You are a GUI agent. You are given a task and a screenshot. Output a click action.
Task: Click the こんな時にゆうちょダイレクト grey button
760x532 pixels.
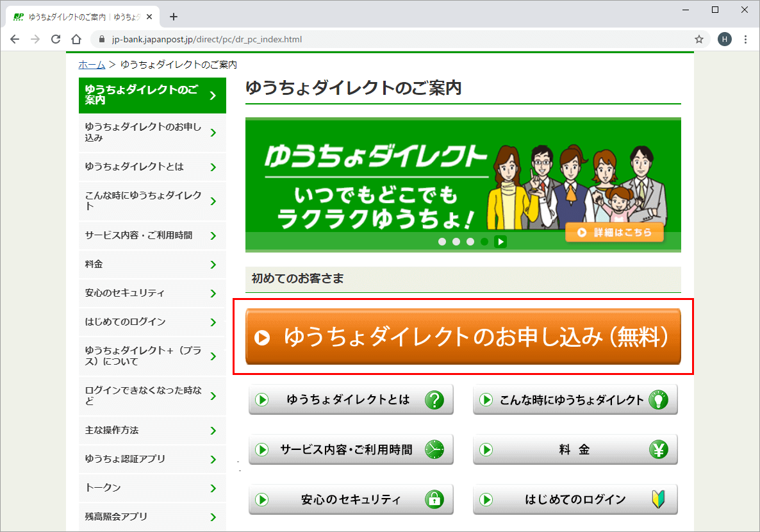[x=575, y=399]
